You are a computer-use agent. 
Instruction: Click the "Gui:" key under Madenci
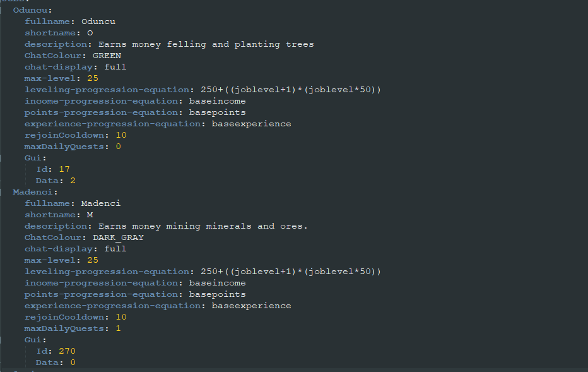[35, 340]
